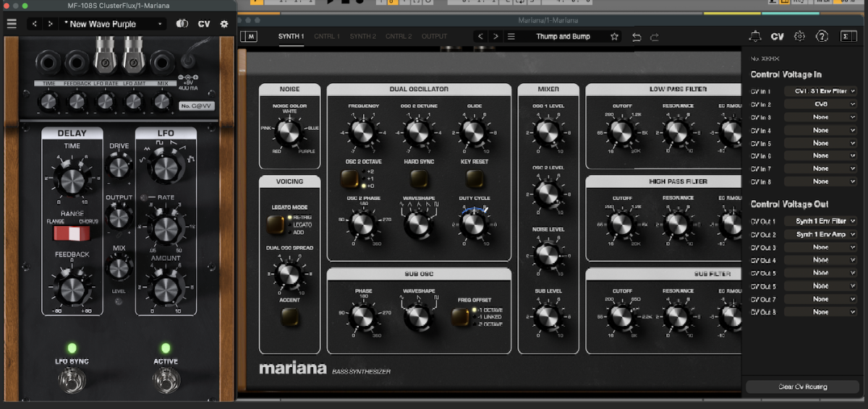868x409 pixels.
Task: Open New Wave Purple preset dropdown
Action: point(114,24)
